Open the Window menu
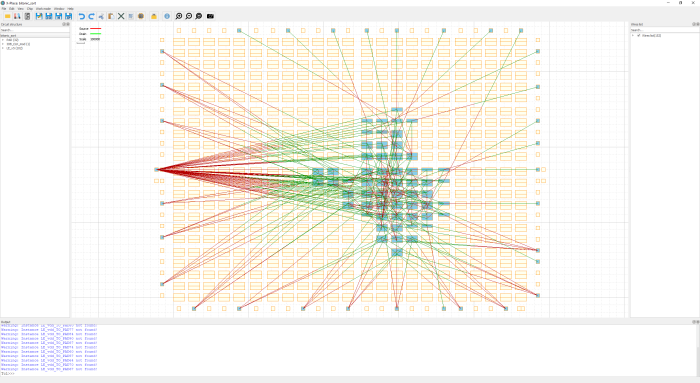 point(59,8)
